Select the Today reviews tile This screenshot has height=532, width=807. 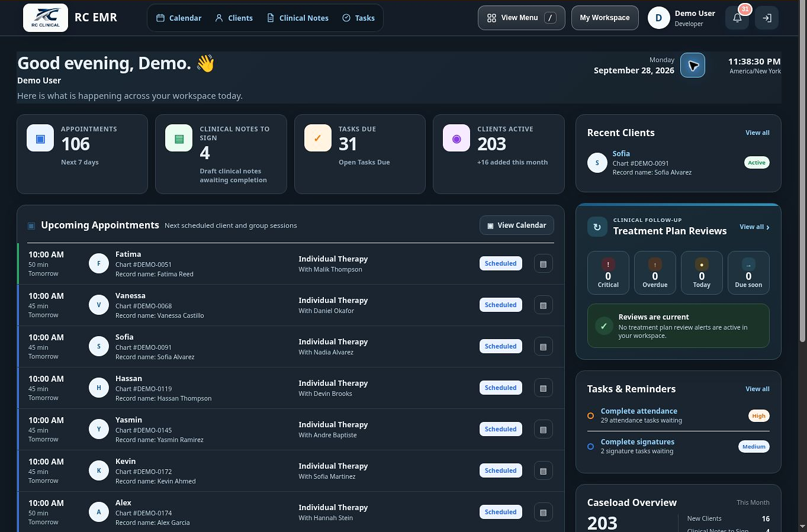(x=702, y=273)
